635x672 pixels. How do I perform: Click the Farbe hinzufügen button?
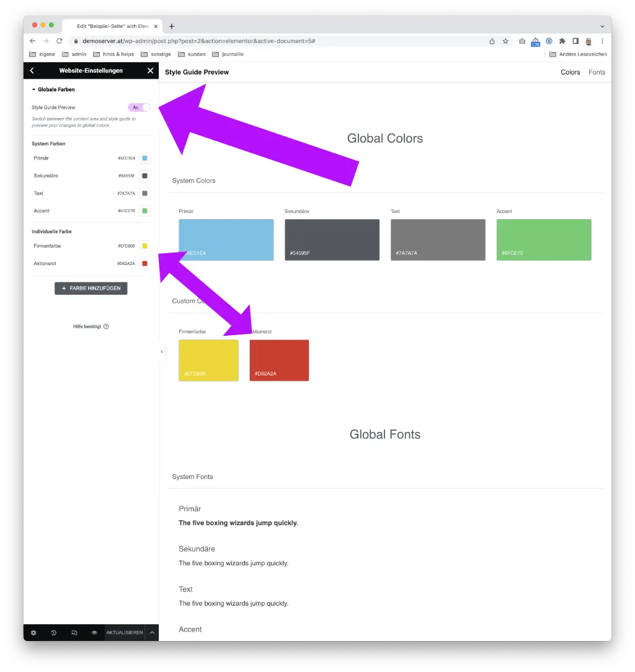(x=91, y=289)
